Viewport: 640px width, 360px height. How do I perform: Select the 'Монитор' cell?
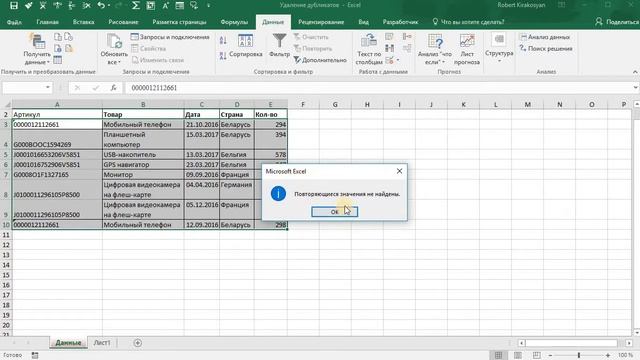coord(143,175)
